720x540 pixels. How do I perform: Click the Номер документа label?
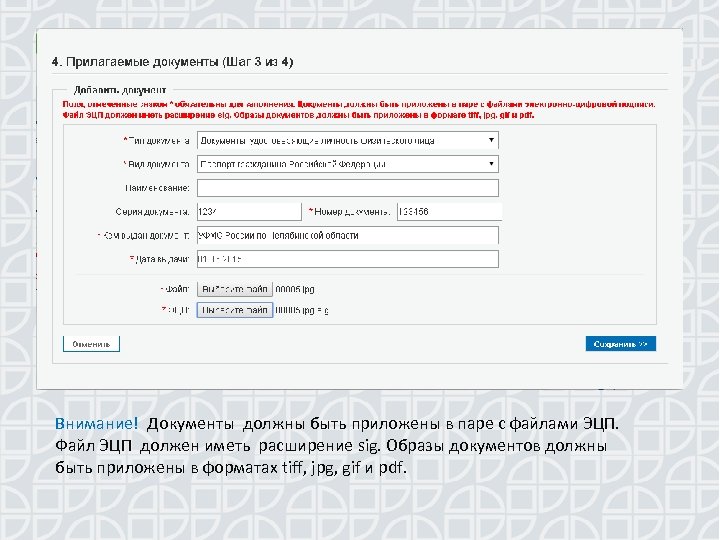[x=349, y=212]
